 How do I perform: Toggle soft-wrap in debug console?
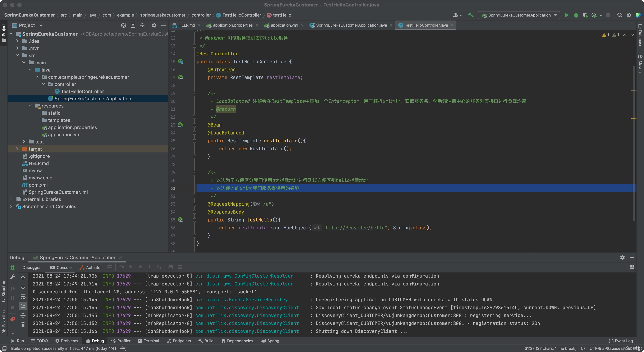click(x=23, y=297)
